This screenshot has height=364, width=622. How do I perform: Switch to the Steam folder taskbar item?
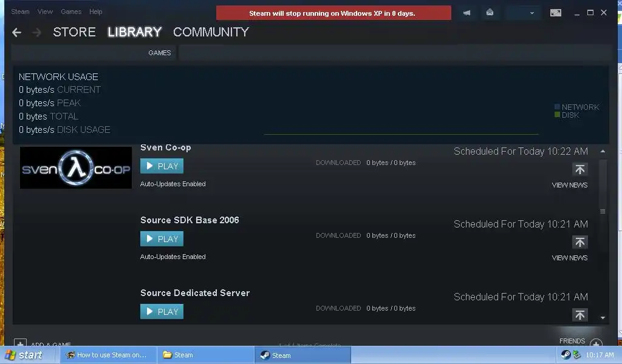coord(205,355)
